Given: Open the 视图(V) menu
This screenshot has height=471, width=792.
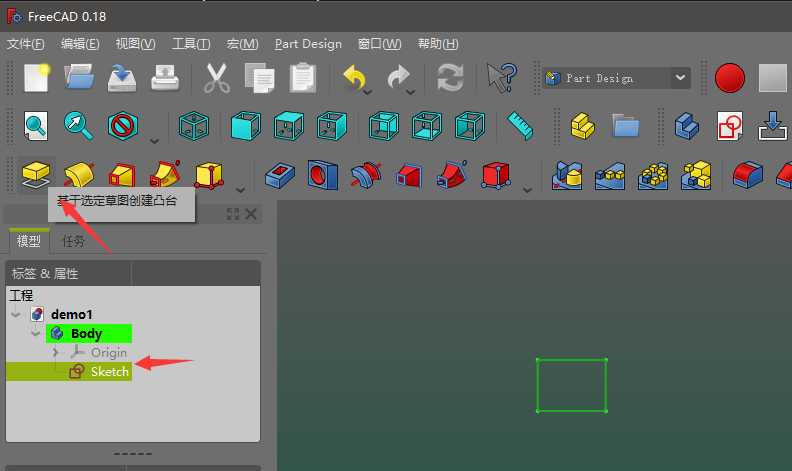Looking at the screenshot, I should tap(135, 44).
